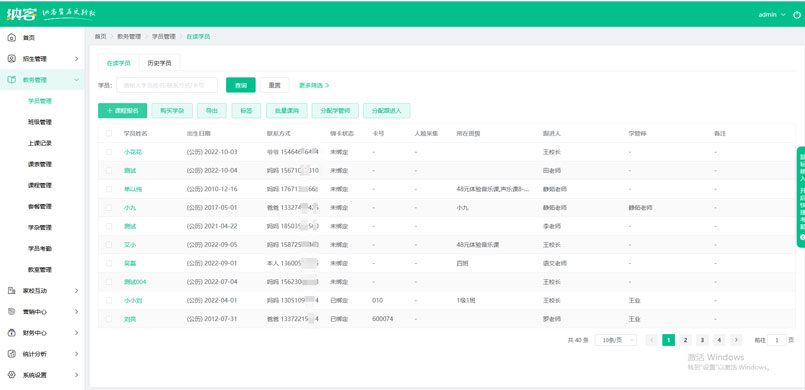
Task: Click the 招生管理 person icon in sidebar
Action: pyautogui.click(x=12, y=59)
